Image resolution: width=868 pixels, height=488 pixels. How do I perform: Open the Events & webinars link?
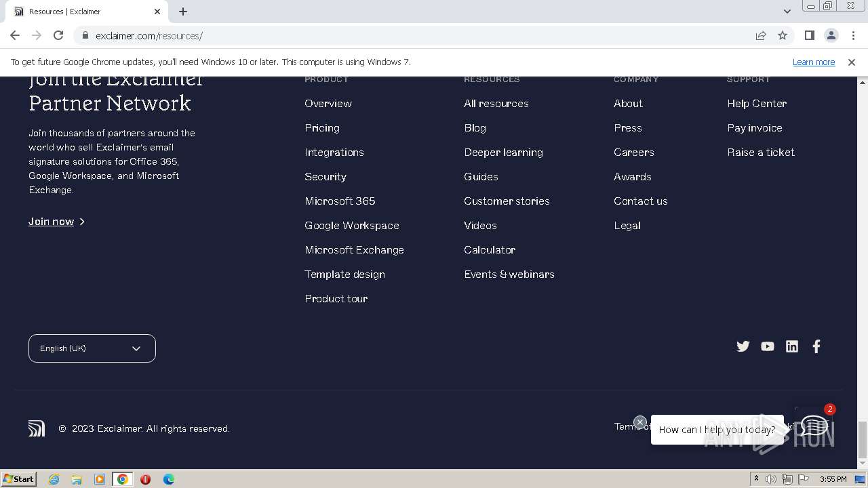[x=509, y=274]
